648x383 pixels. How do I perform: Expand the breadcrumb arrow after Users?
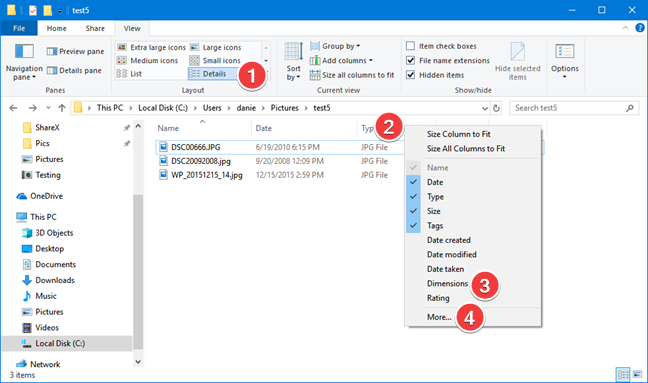pyautogui.click(x=229, y=108)
